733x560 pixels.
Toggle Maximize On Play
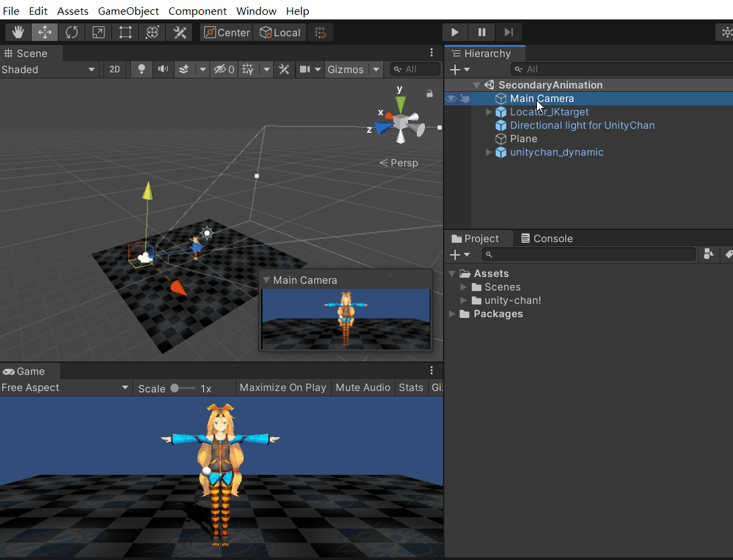[x=283, y=388]
